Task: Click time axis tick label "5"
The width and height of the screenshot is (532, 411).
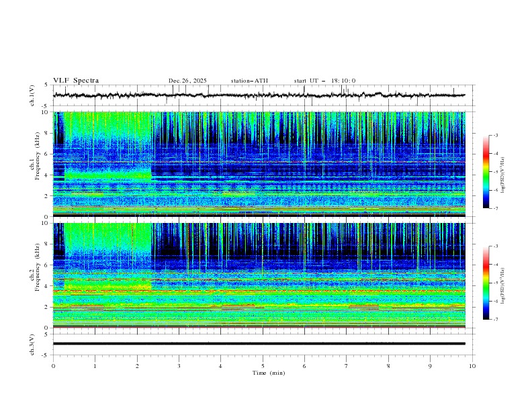Action: click(x=263, y=366)
